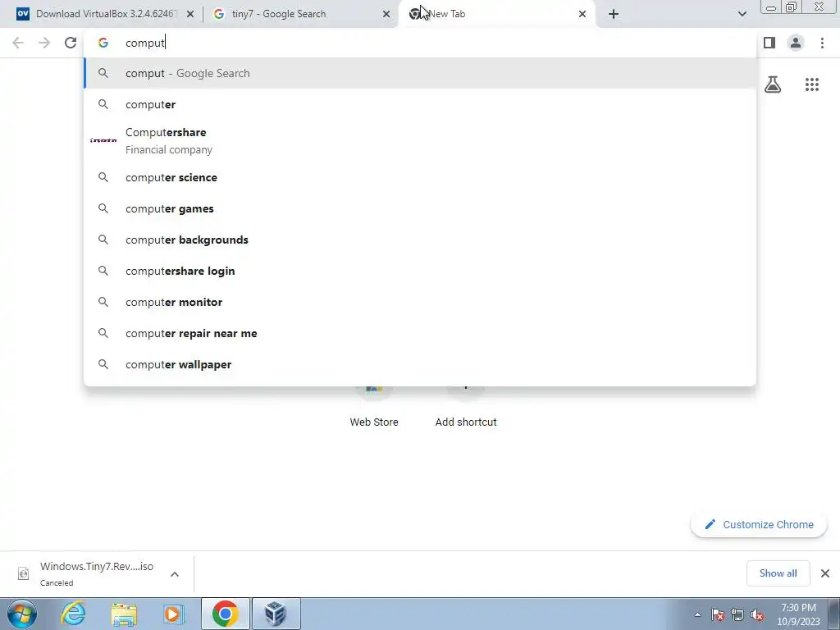Choose 'computer wallpaper' suggestion
This screenshot has width=840, height=630.
click(x=420, y=364)
